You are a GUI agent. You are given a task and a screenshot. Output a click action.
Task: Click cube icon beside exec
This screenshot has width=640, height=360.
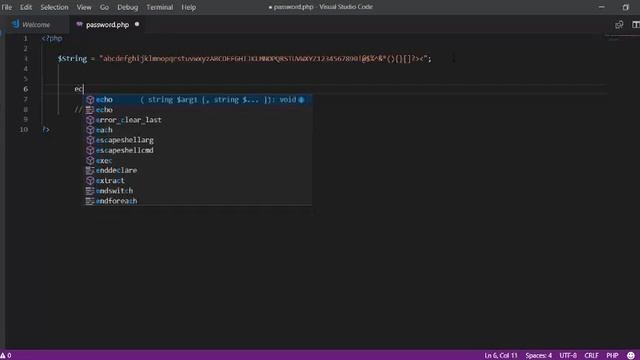tap(90, 160)
